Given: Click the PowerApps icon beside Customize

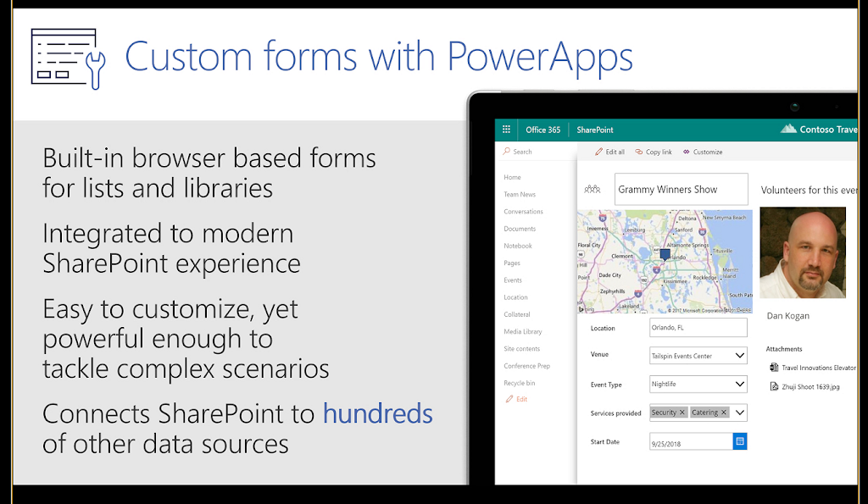Looking at the screenshot, I should click(x=687, y=152).
